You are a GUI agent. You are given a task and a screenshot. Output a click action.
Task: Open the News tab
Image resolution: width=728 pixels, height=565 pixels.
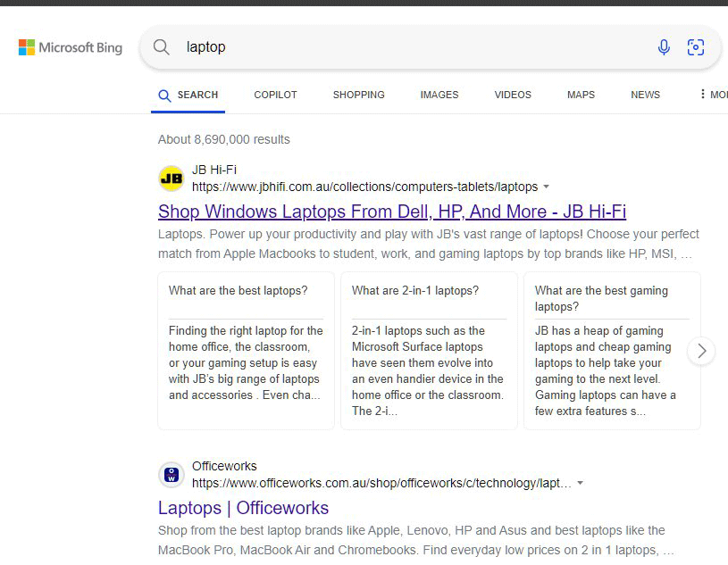pos(645,95)
